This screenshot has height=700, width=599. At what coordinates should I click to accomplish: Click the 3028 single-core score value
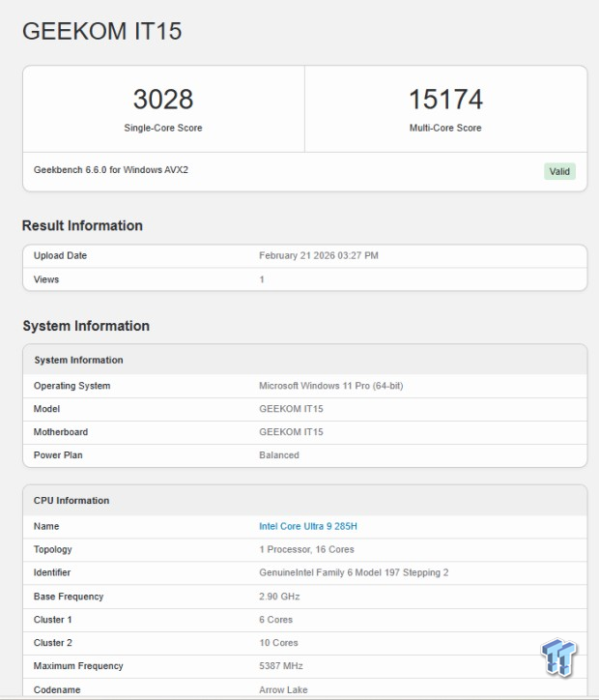coord(163,100)
